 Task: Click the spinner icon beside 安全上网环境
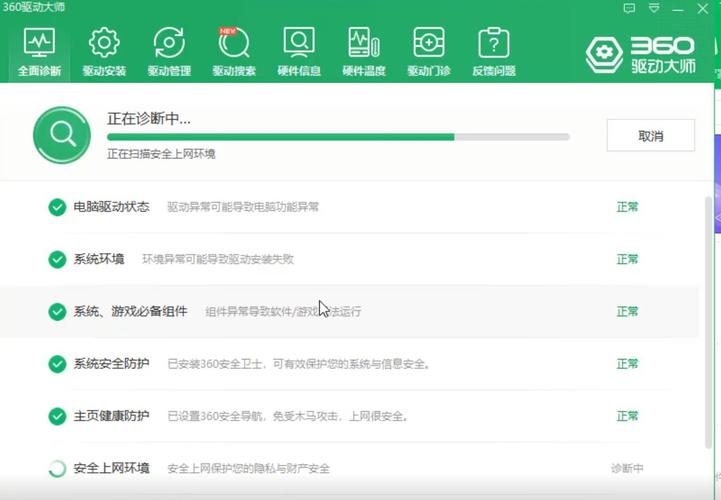[57, 469]
